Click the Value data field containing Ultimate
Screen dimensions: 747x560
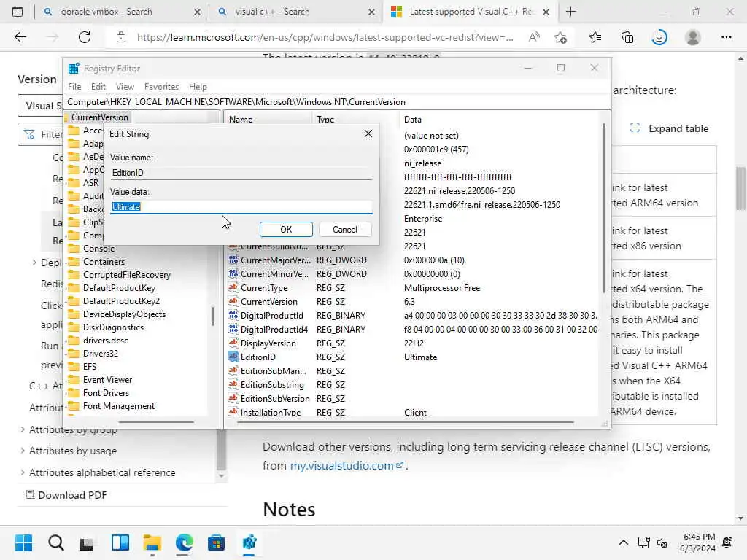coord(241,207)
